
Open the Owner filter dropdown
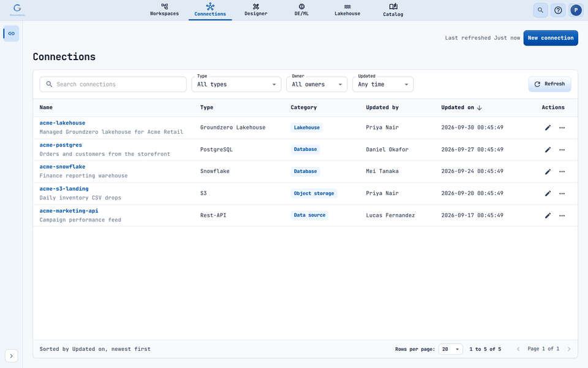pyautogui.click(x=317, y=84)
